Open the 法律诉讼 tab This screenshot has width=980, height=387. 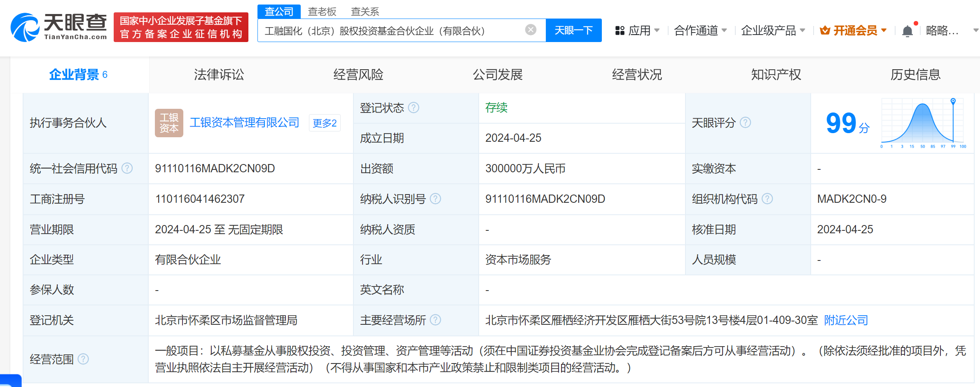pos(219,75)
